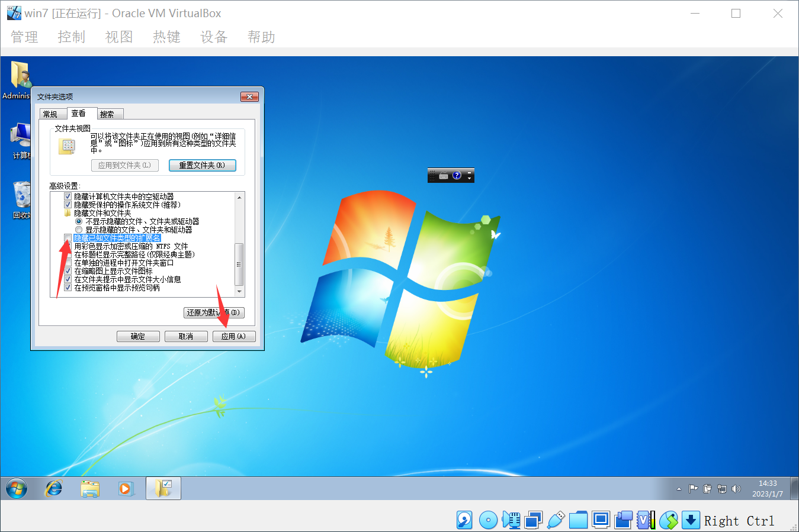Click the language bar keyboard icon
This screenshot has width=799, height=532.
tap(444, 176)
